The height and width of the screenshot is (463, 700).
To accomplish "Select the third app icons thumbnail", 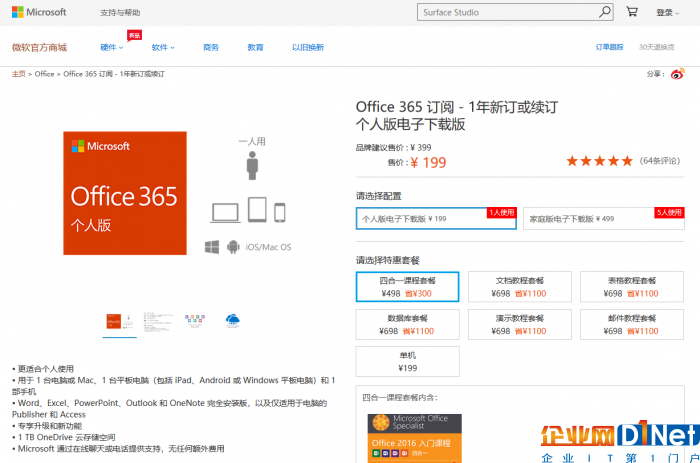I will 195,321.
